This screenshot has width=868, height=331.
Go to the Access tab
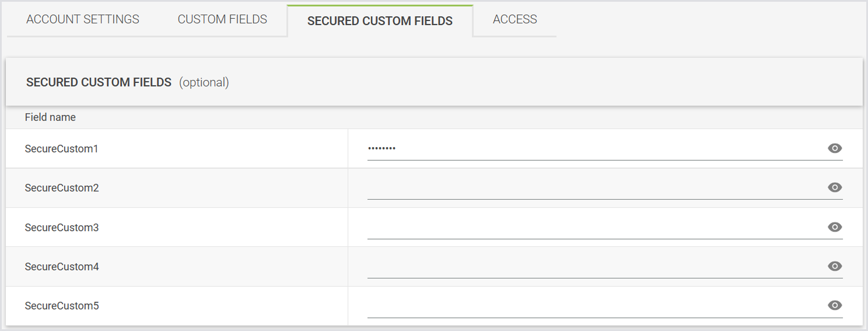pos(514,19)
